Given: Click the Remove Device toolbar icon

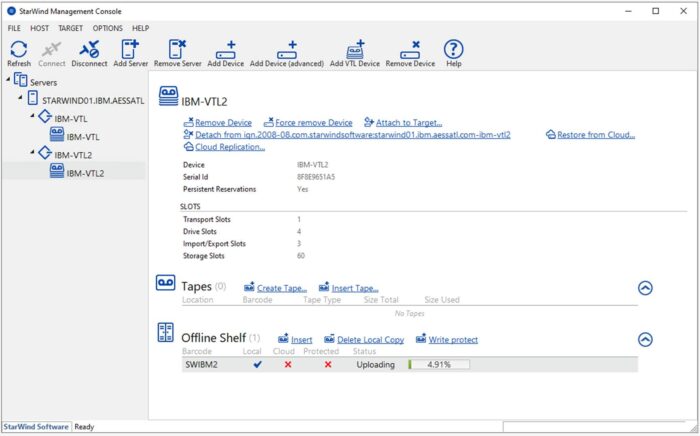Looking at the screenshot, I should coord(410,49).
